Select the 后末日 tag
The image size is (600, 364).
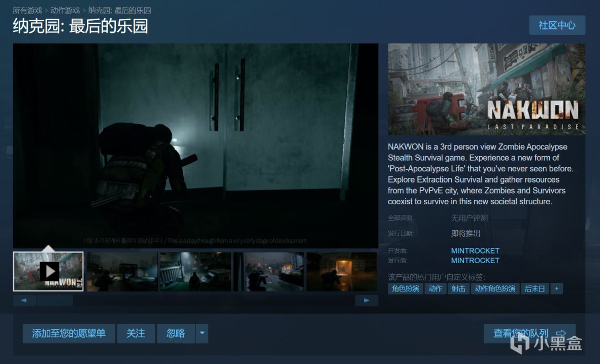(535, 288)
